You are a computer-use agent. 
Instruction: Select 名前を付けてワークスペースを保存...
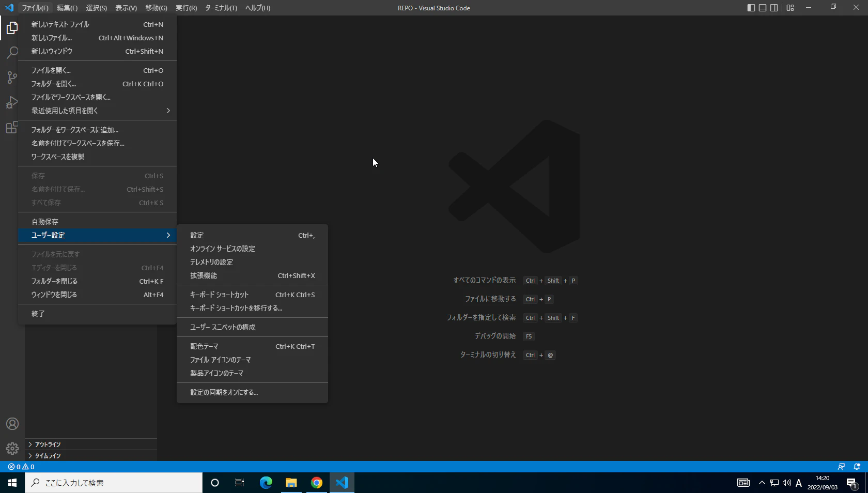click(x=98, y=143)
